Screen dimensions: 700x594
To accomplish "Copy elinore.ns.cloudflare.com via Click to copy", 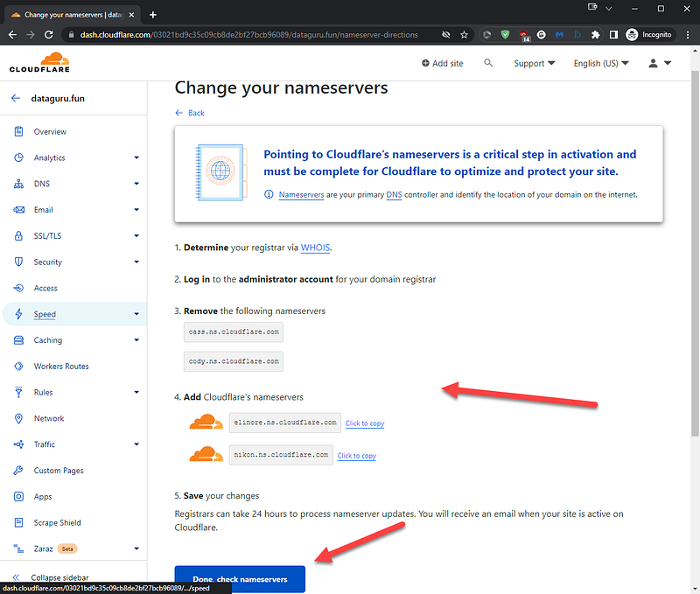I will (365, 423).
